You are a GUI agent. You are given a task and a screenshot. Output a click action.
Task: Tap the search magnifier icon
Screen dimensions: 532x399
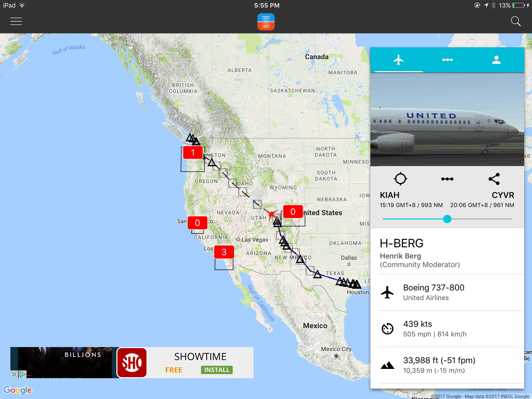coord(515,21)
